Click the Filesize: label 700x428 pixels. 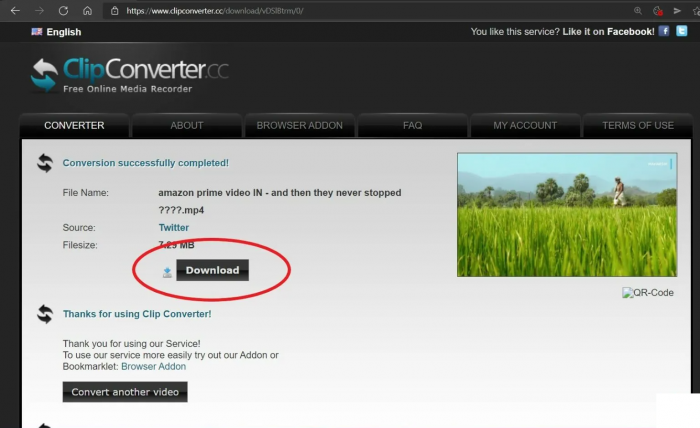tap(80, 245)
